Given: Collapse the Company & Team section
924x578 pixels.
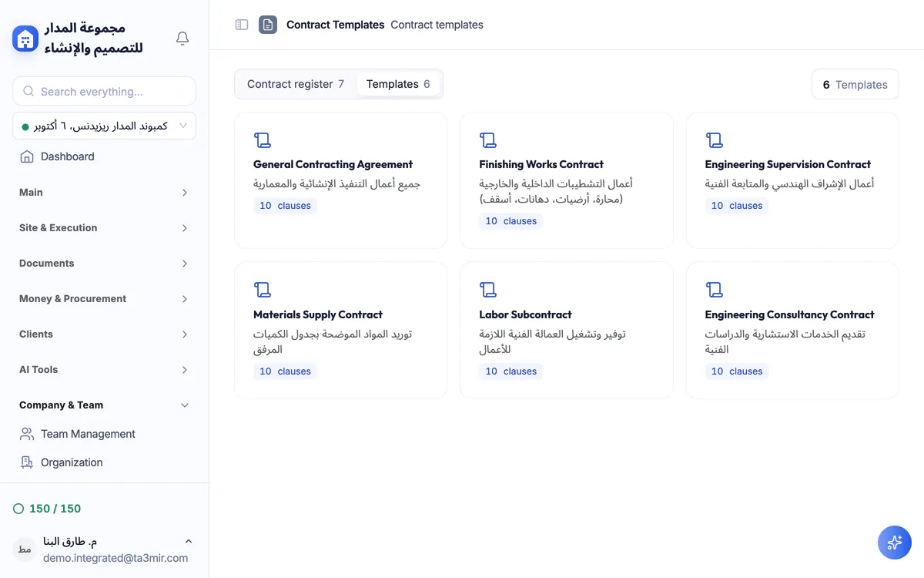Looking at the screenshot, I should tap(104, 405).
